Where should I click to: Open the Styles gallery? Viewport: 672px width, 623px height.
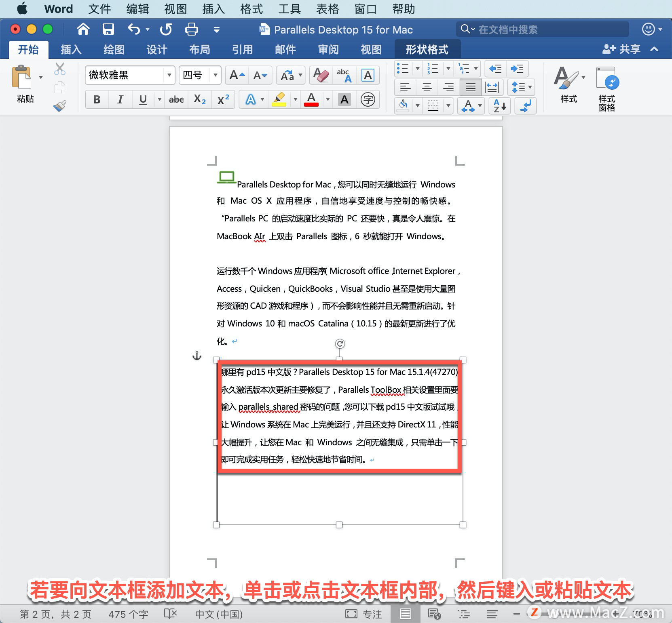(x=569, y=84)
